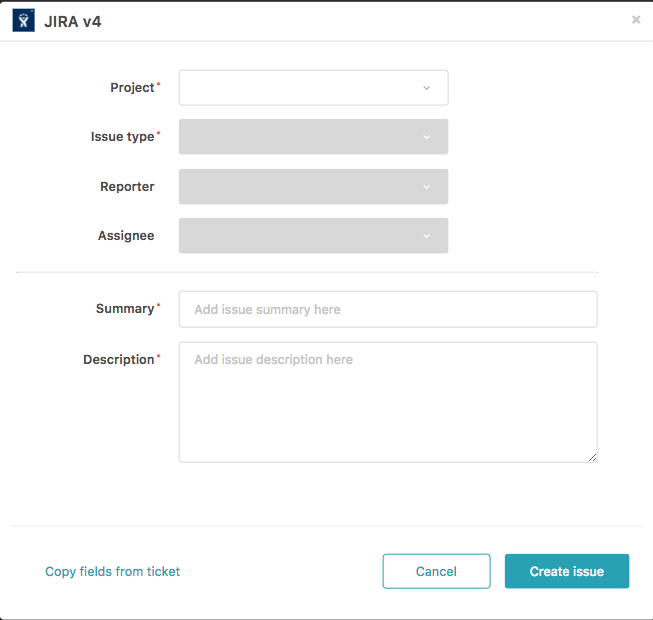
Task: Close the JIRA v4 dialog
Action: pyautogui.click(x=636, y=19)
